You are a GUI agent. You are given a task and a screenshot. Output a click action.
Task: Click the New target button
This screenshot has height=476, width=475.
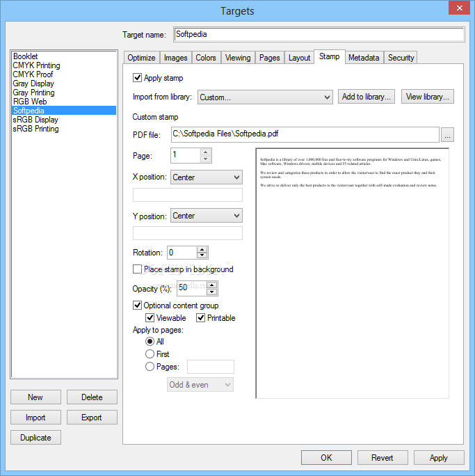click(35, 397)
